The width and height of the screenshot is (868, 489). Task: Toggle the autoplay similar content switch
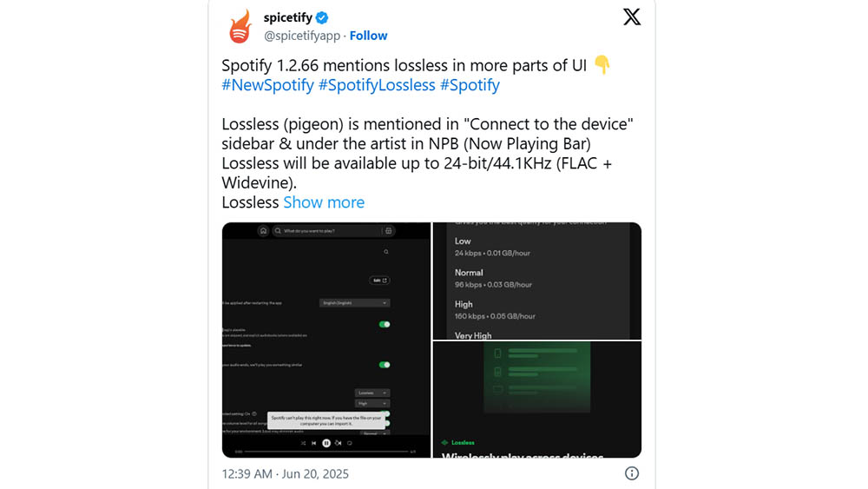coord(385,365)
